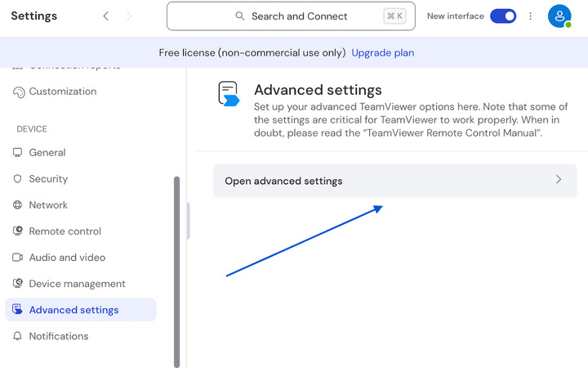Click the New interface label

456,16
